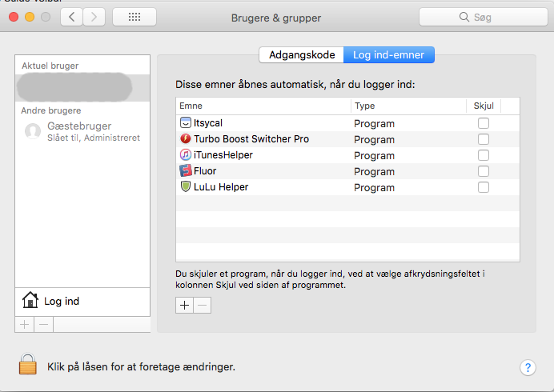Viewport: 554px width, 392px height.
Task: Tick Skjul checkbox for Turbo Boost Switcher Pro
Action: 484,139
